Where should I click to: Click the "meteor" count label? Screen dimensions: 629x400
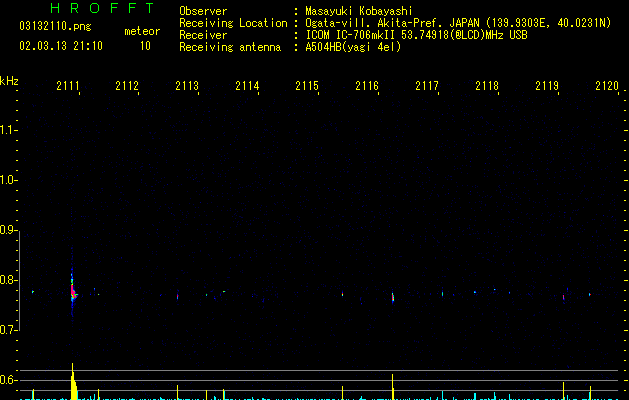(x=142, y=31)
